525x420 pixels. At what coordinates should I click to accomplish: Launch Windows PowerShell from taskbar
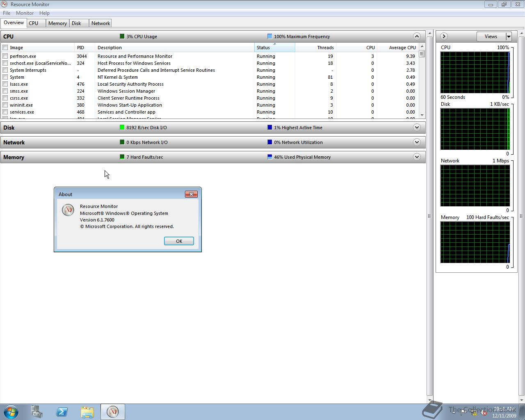(x=62, y=411)
